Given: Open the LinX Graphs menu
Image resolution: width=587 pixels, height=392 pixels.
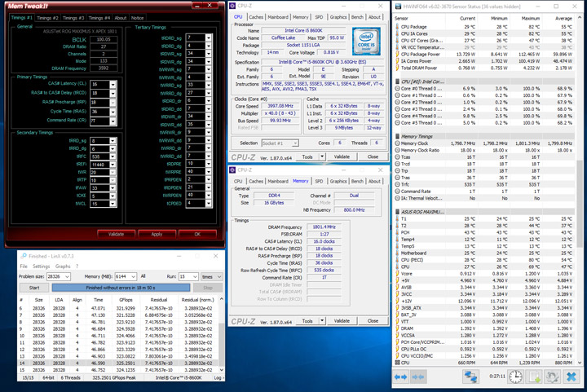Looking at the screenshot, I should point(62,266).
